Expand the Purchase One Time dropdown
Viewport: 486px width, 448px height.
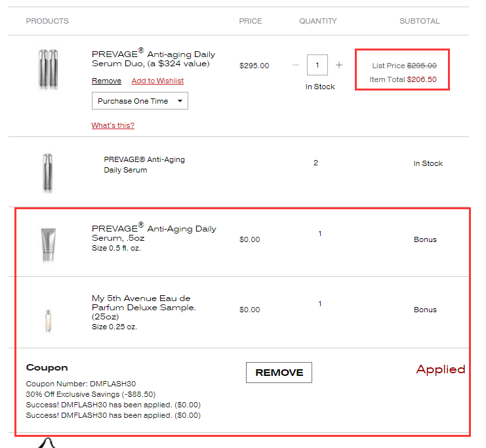pos(140,101)
